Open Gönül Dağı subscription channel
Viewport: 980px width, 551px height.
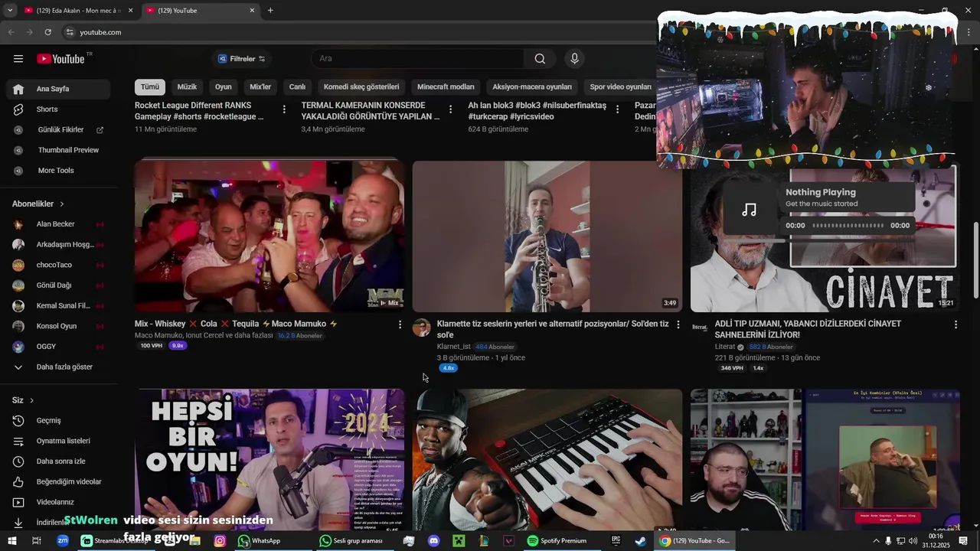tap(60, 285)
